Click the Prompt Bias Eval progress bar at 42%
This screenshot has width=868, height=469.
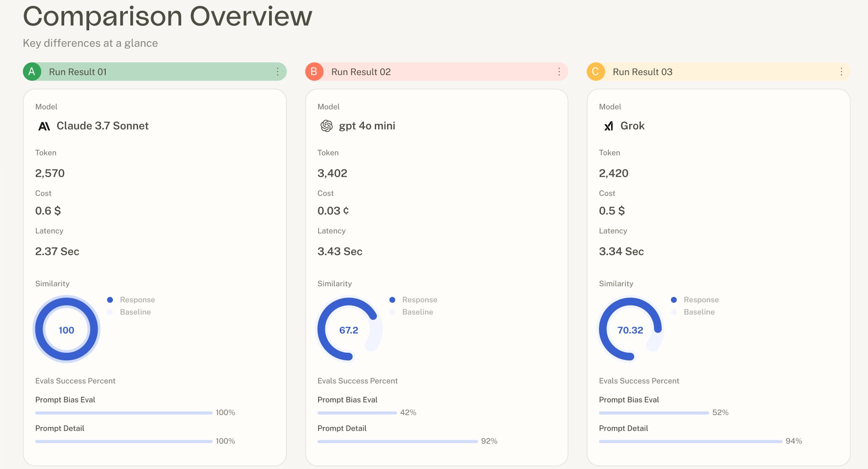pyautogui.click(x=357, y=412)
